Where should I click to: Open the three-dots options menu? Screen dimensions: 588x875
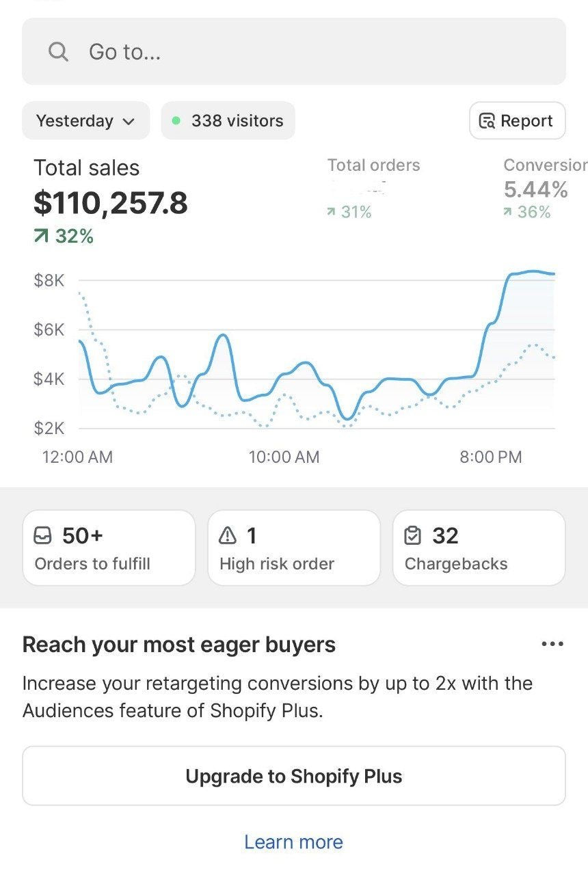[552, 644]
